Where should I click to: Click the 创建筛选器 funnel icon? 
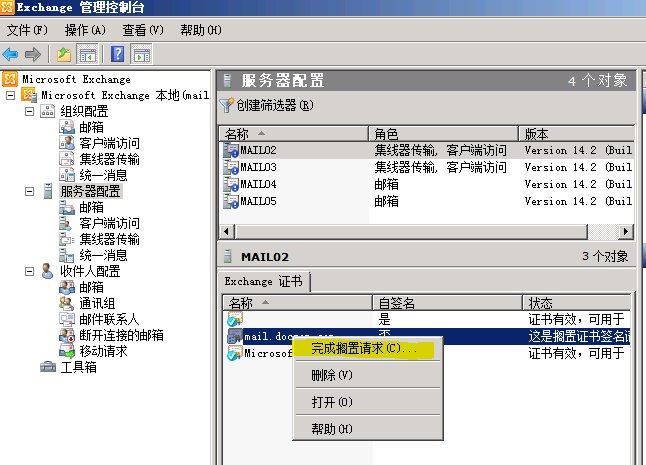(x=226, y=105)
